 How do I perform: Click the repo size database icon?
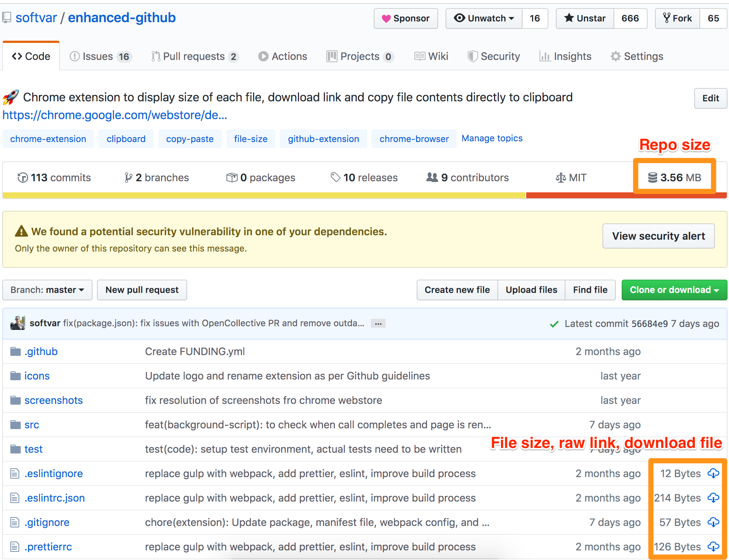pos(652,178)
